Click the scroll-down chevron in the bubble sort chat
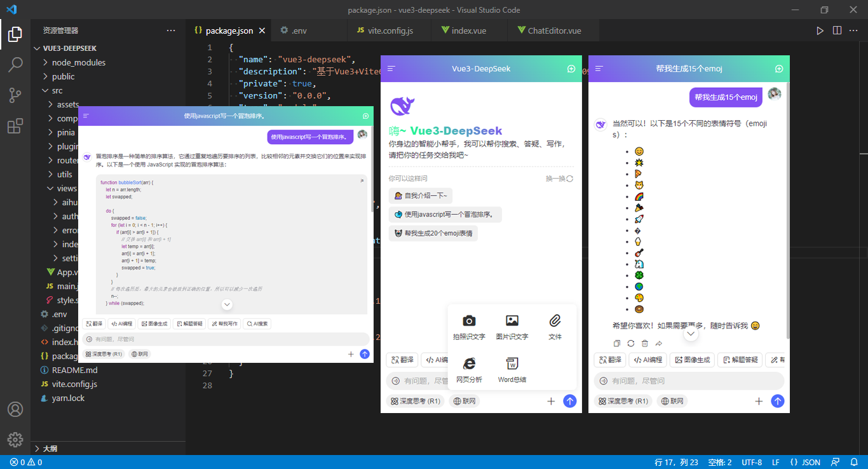868x469 pixels. 227,304
